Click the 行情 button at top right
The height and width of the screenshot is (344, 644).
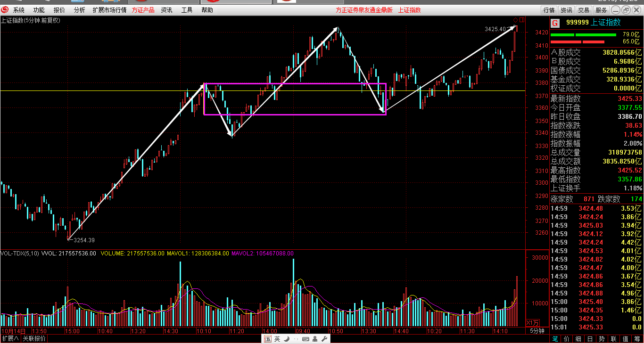click(x=549, y=10)
